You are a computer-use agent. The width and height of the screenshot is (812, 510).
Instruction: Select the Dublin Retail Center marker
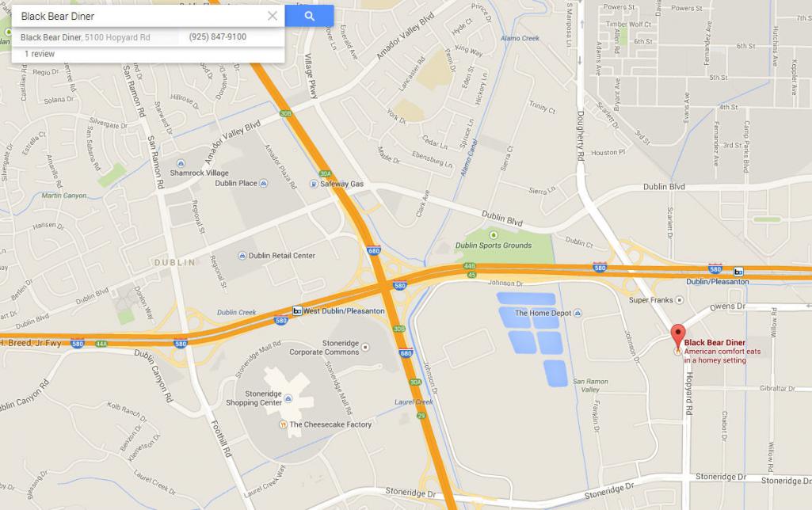click(x=242, y=256)
